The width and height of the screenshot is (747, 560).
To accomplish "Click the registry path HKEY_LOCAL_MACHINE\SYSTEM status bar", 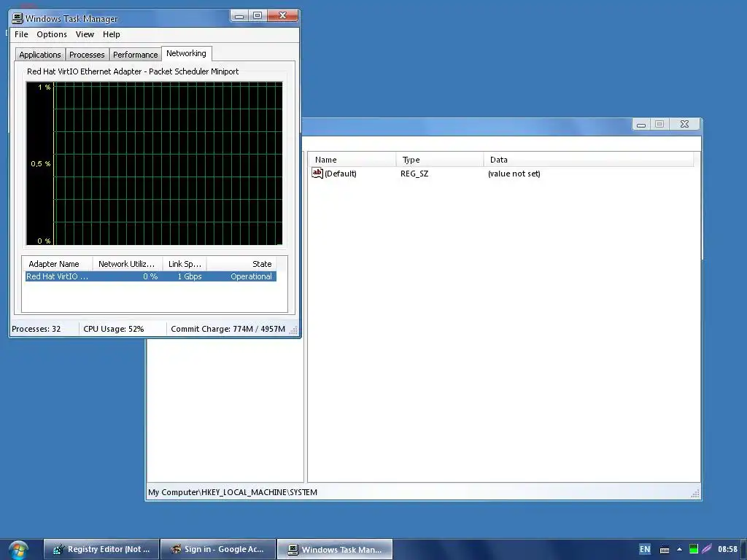I will [233, 492].
